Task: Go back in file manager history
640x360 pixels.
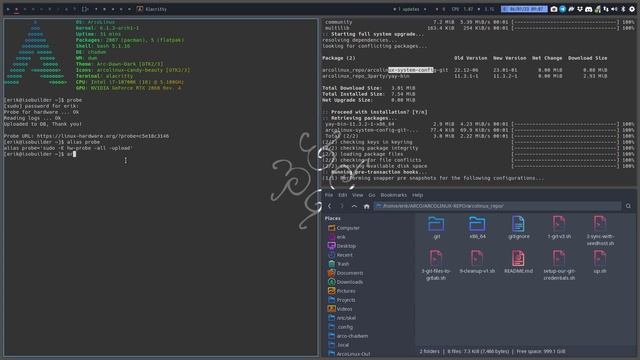Action: click(x=330, y=206)
